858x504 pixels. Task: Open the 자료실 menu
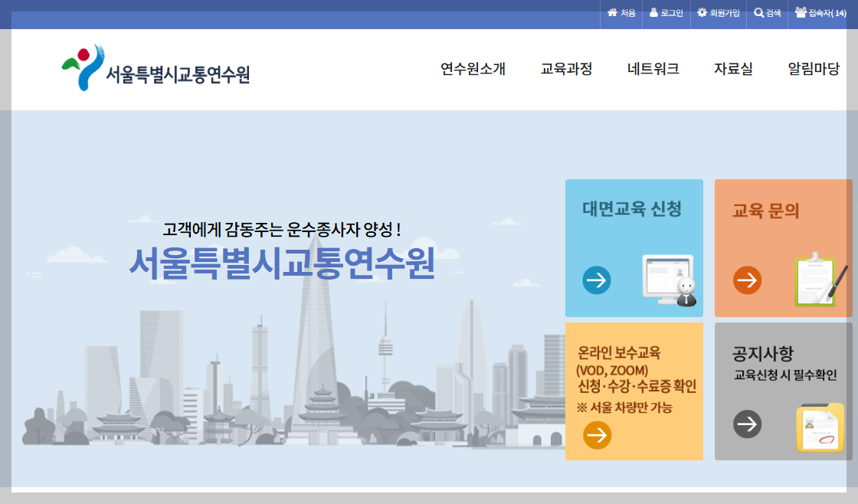click(733, 69)
